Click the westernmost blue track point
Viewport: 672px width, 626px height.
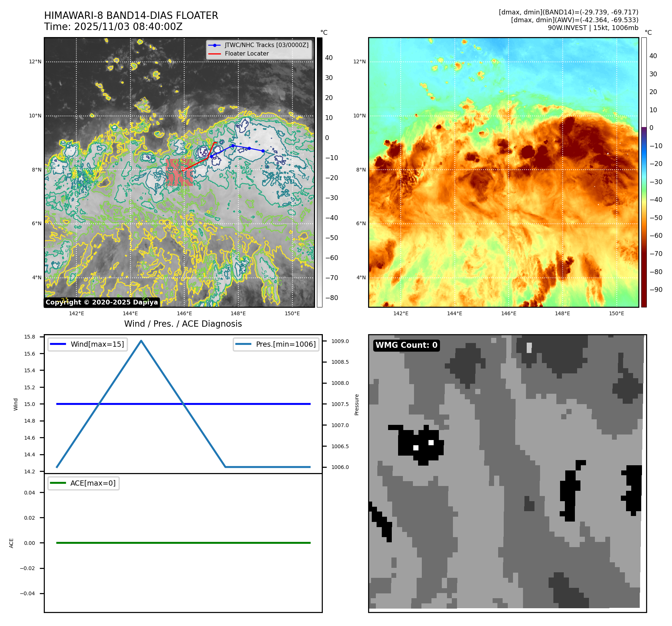[x=211, y=157]
